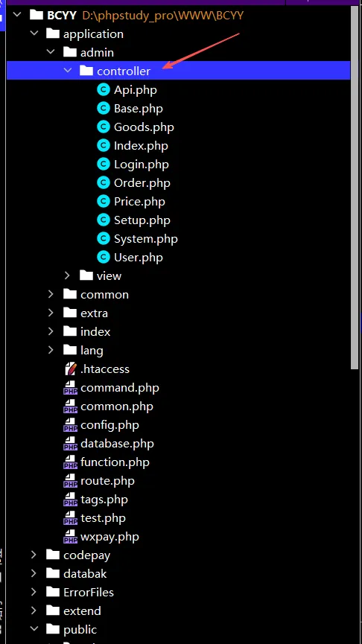Collapse the public folder chevron
The image size is (362, 644).
click(34, 629)
